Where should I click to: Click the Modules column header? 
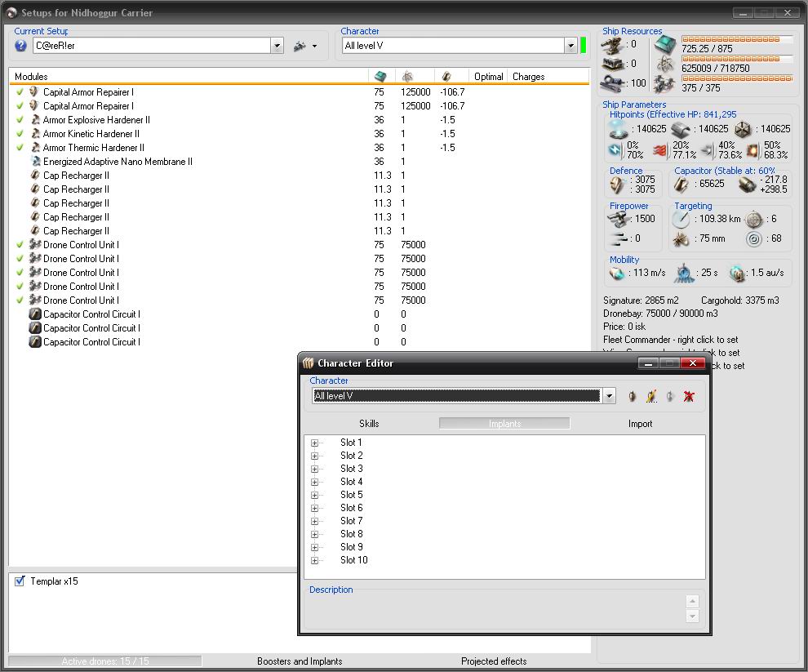click(189, 76)
